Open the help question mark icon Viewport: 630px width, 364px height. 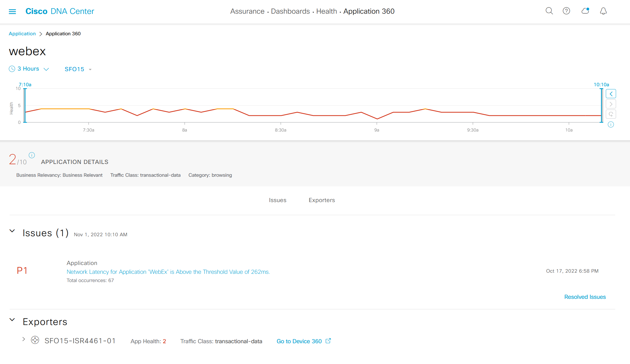[x=566, y=11]
